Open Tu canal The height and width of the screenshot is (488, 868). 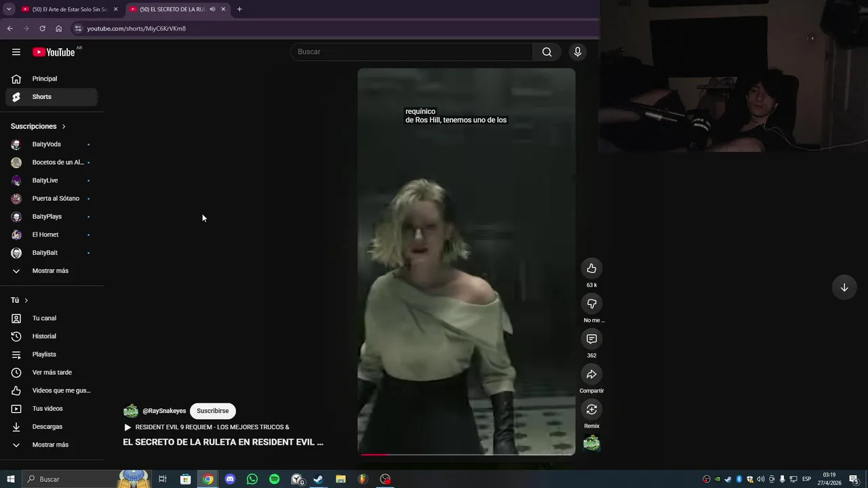(x=52, y=319)
